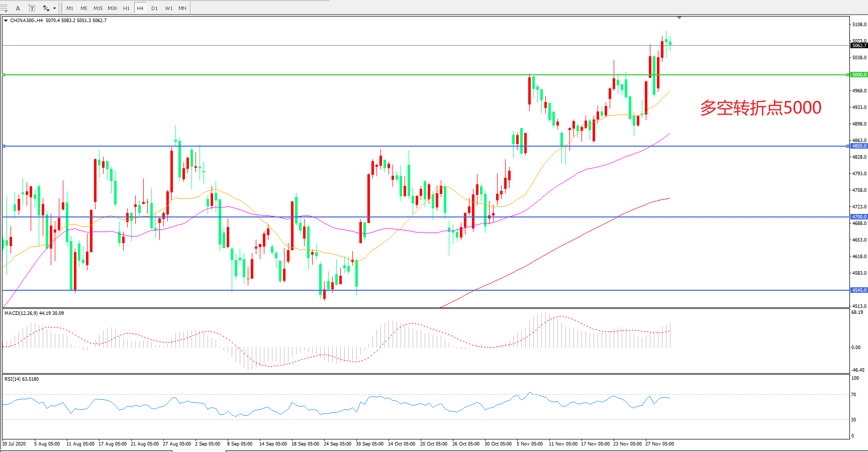This screenshot has height=452, width=868.
Task: Click the blue 4850.0 price label
Action: pos(859,146)
